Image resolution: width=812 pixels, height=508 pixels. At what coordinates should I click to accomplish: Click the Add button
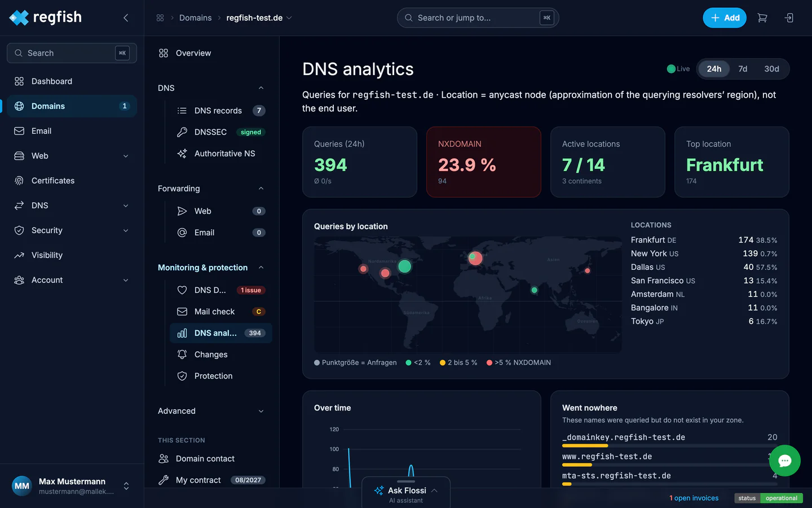tap(725, 18)
